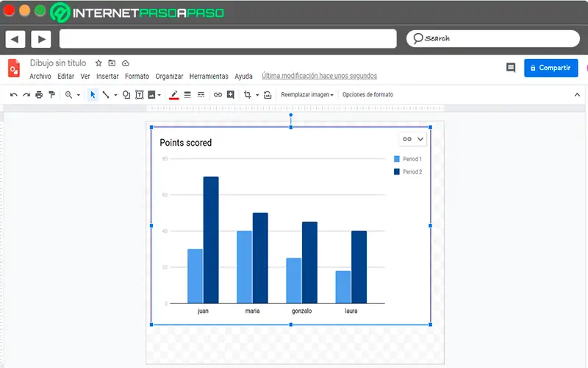Click the laura axis label
Viewport: 588px width, 368px height.
(x=351, y=311)
